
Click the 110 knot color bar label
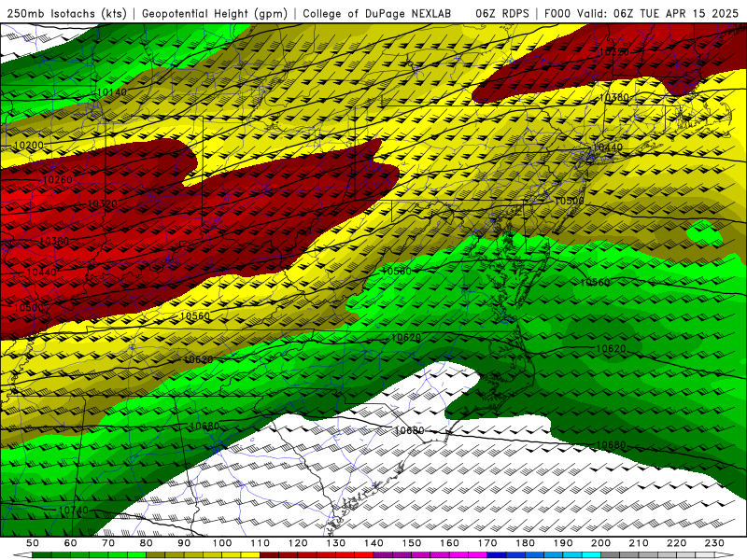click(261, 543)
